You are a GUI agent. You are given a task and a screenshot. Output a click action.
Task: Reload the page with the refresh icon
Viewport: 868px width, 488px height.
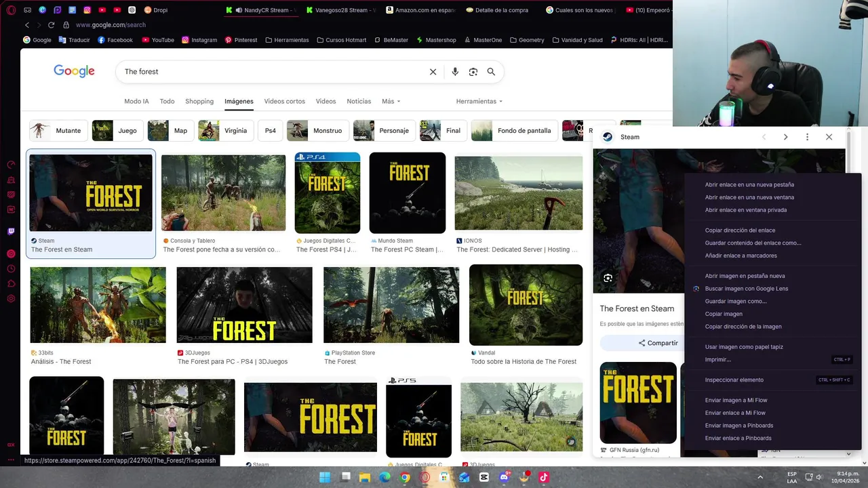coord(51,25)
